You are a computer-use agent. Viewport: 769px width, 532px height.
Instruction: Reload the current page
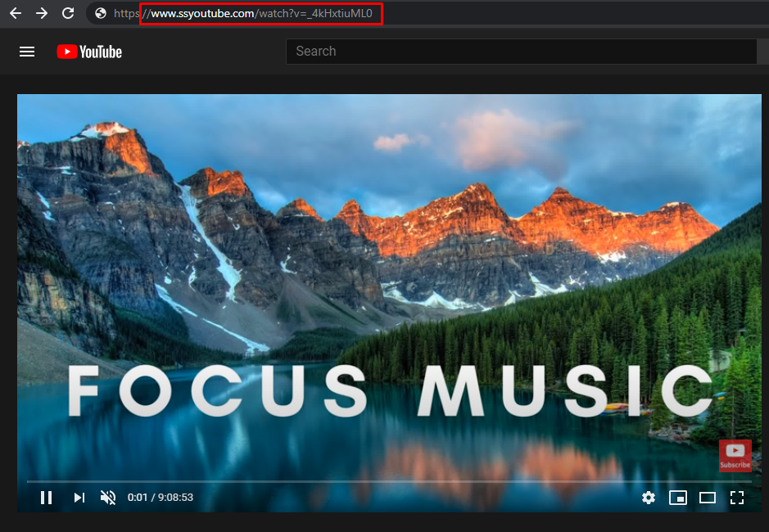pos(68,13)
